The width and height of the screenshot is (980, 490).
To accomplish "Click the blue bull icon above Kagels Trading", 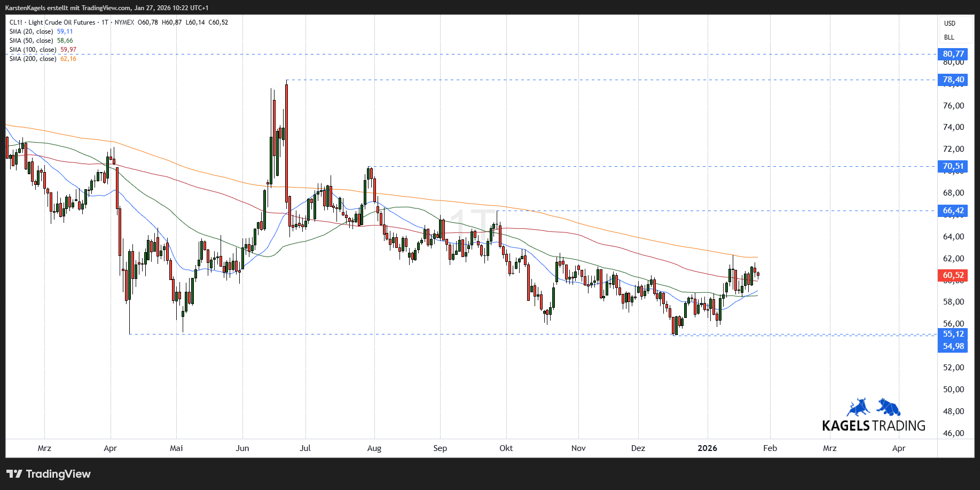I will tap(858, 407).
